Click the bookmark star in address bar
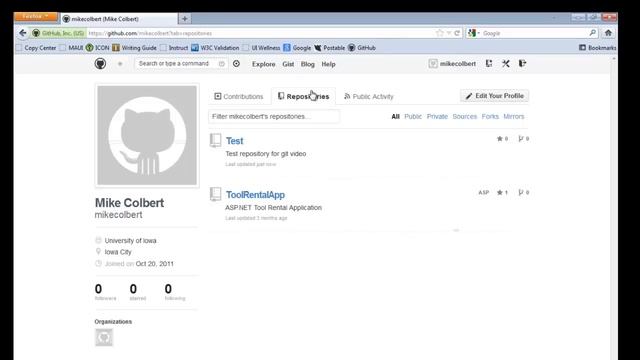The width and height of the screenshot is (640, 360). (440, 33)
